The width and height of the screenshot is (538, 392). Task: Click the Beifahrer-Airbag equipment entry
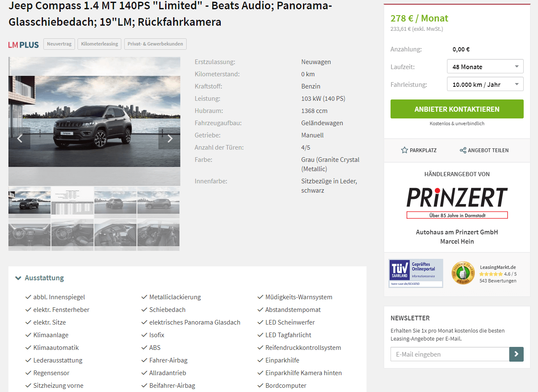(172, 386)
